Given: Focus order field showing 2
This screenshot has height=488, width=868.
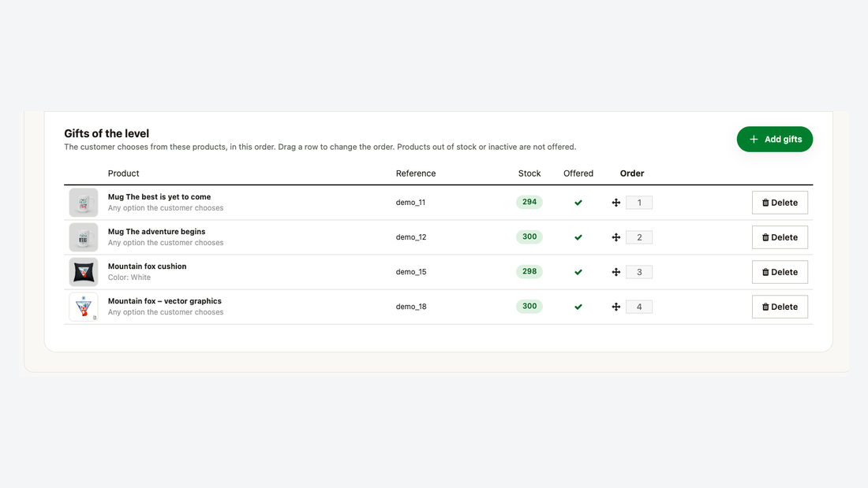Looking at the screenshot, I should [x=639, y=237].
